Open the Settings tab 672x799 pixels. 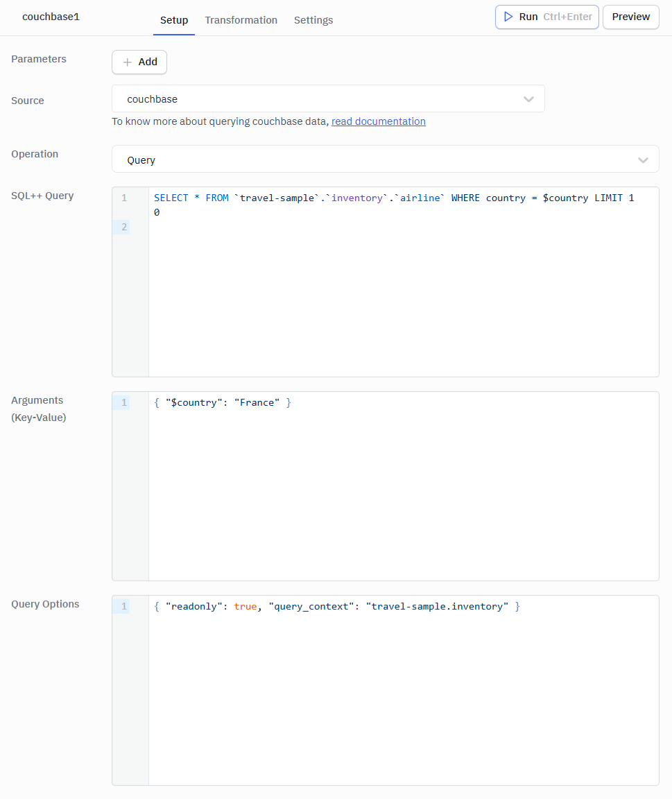tap(313, 20)
